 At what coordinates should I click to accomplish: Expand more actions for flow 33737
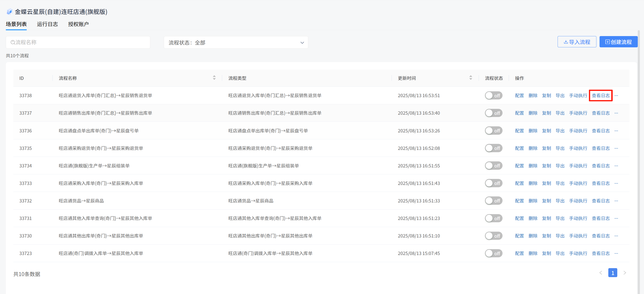[616, 113]
